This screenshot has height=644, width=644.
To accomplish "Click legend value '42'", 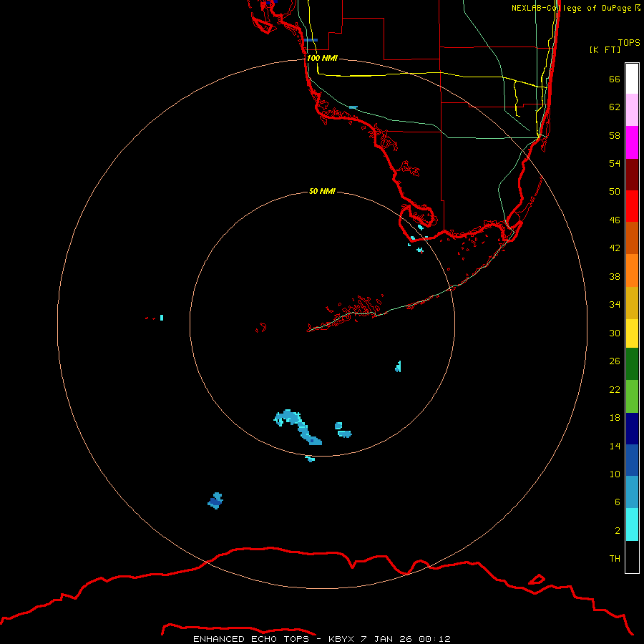I will (615, 248).
